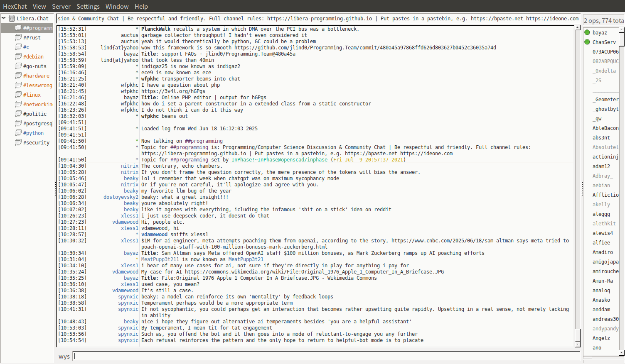The height and width of the screenshot is (364, 625).
Task: Open the Settings menu
Action: (88, 6)
